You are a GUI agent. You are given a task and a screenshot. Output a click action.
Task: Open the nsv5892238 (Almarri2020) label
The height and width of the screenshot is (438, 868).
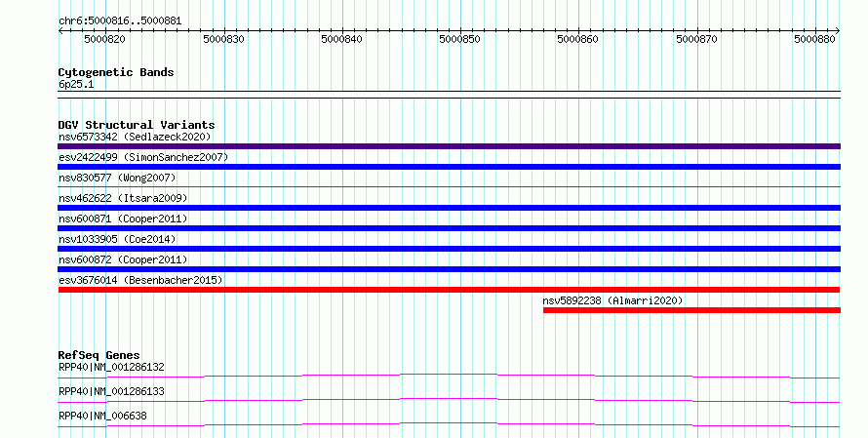point(612,300)
